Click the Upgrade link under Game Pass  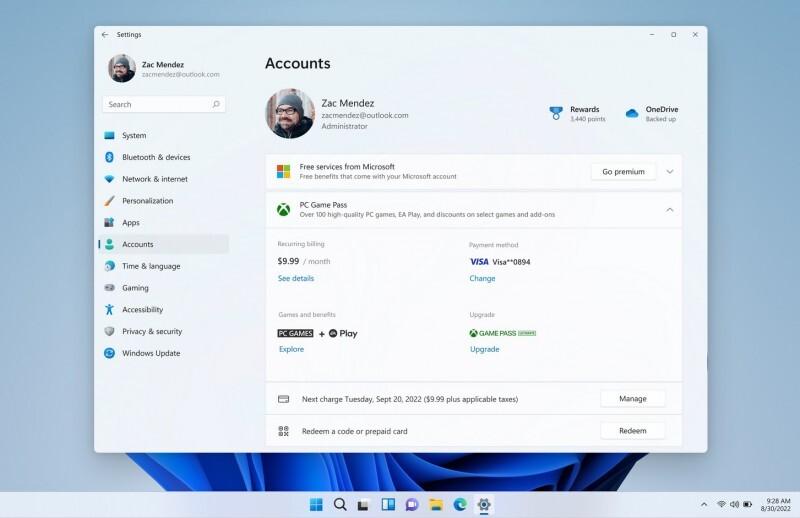tap(485, 349)
